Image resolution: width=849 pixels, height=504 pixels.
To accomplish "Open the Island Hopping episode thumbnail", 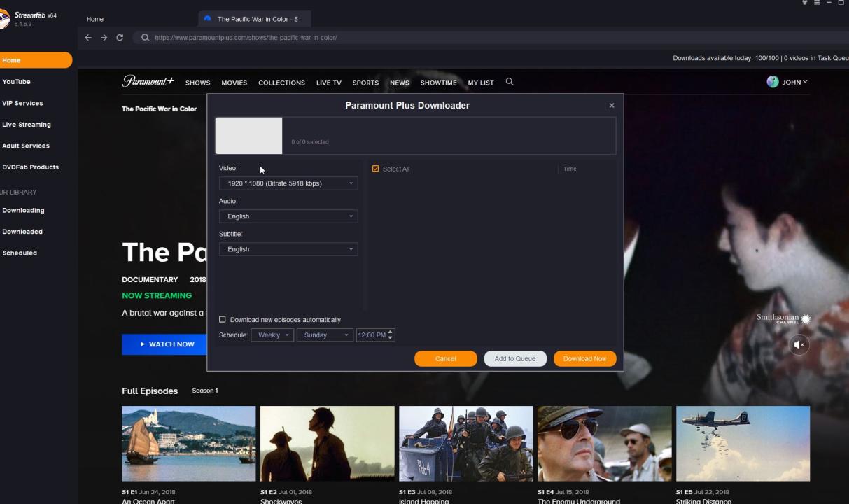I will tap(465, 444).
